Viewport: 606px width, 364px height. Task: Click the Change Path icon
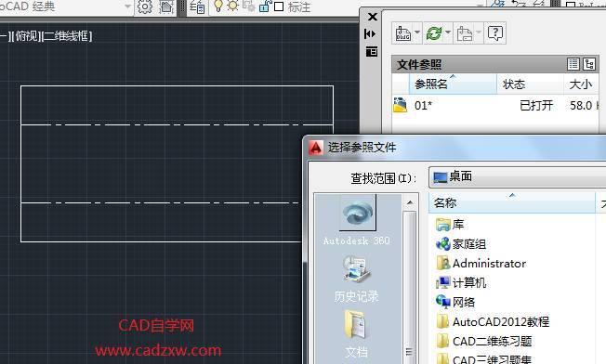click(464, 34)
